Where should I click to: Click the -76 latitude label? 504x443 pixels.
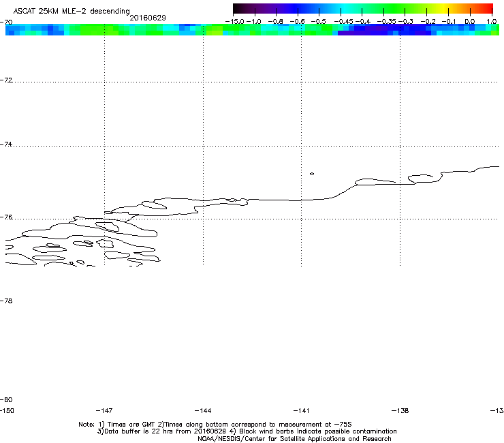coord(6,217)
